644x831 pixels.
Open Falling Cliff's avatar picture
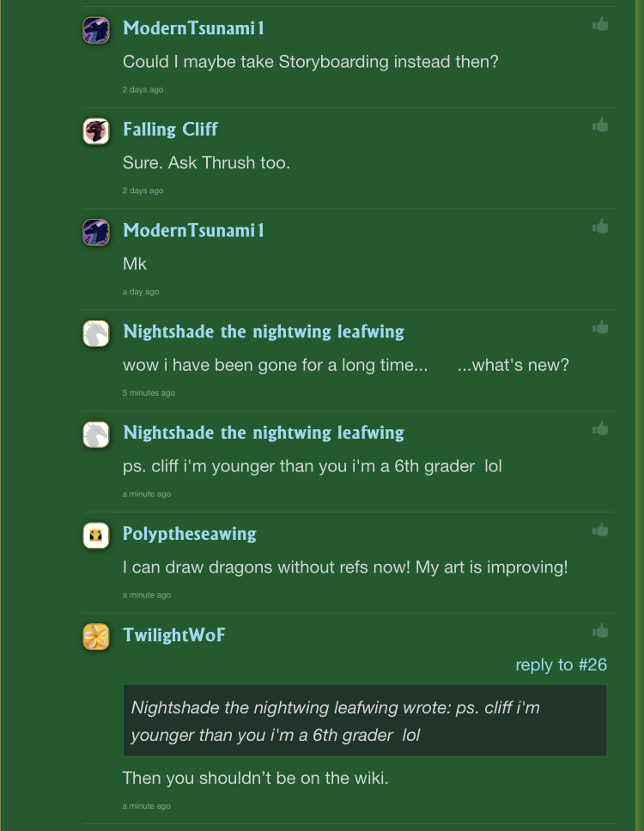[x=96, y=131]
